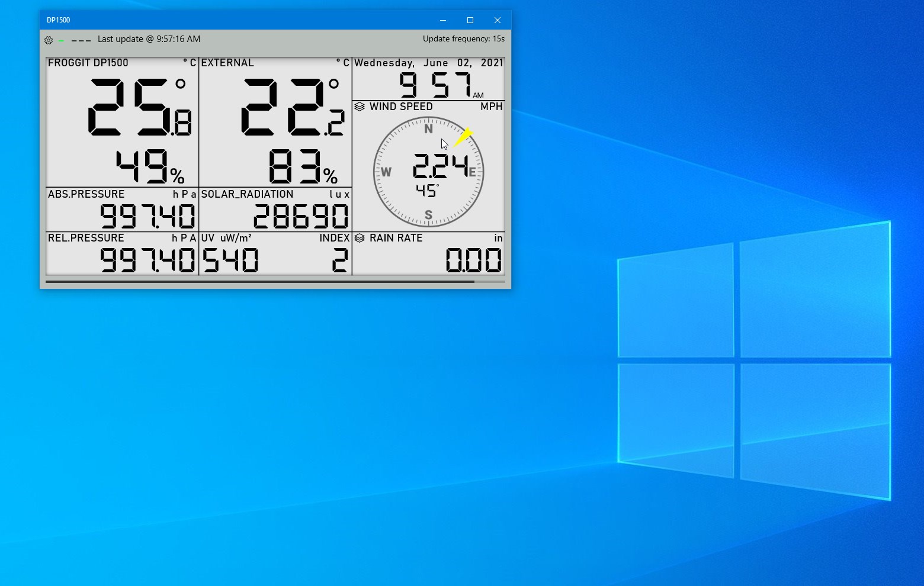Viewport: 924px width, 586px height.
Task: Click the 9 57 AM clock display
Action: click(441, 85)
